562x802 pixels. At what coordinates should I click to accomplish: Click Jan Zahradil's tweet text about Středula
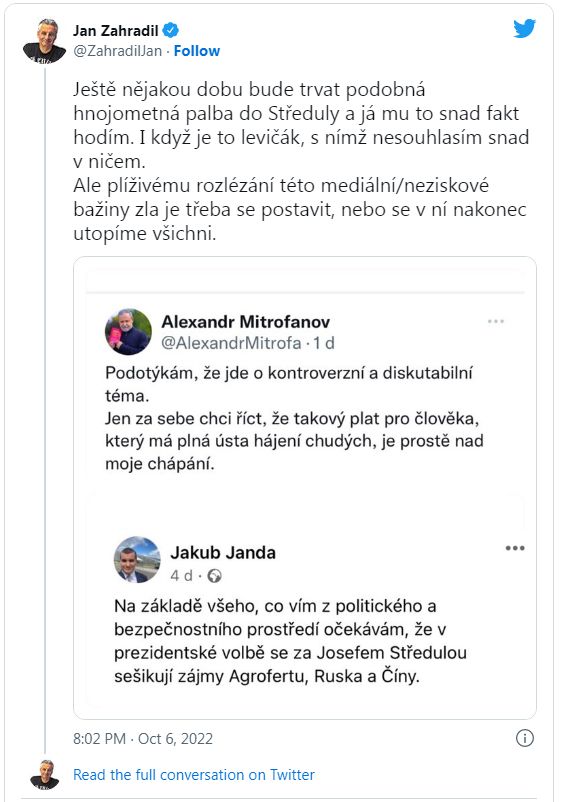(301, 161)
